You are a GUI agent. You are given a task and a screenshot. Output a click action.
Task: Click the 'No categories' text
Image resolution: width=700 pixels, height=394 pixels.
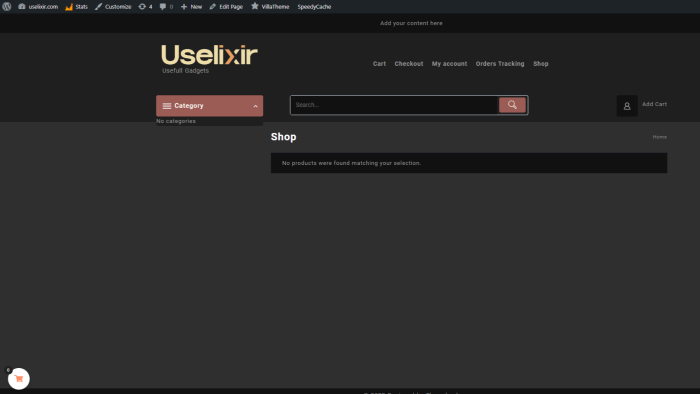coord(176,121)
